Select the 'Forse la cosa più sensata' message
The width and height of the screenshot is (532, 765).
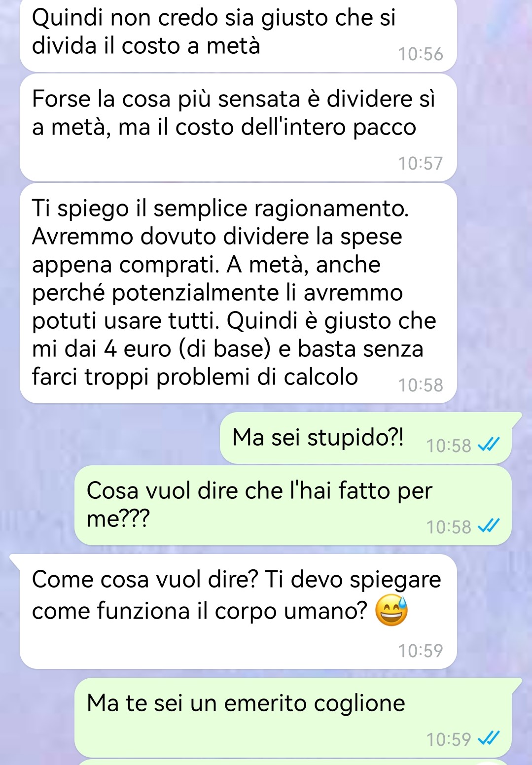click(238, 127)
